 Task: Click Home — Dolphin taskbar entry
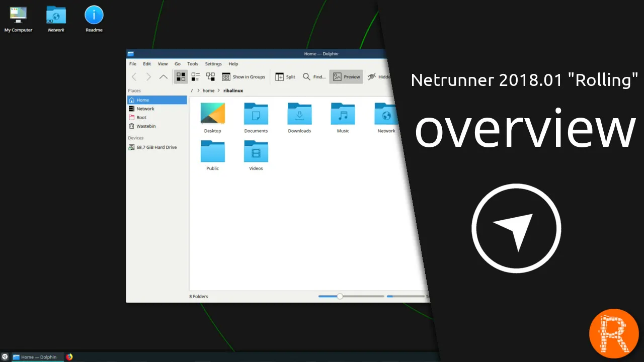tap(38, 357)
